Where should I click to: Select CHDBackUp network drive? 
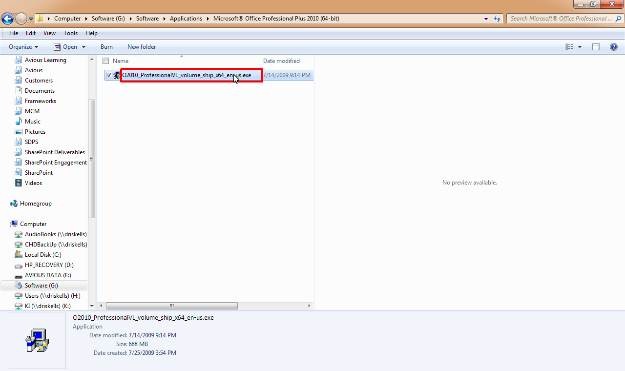[56, 245]
